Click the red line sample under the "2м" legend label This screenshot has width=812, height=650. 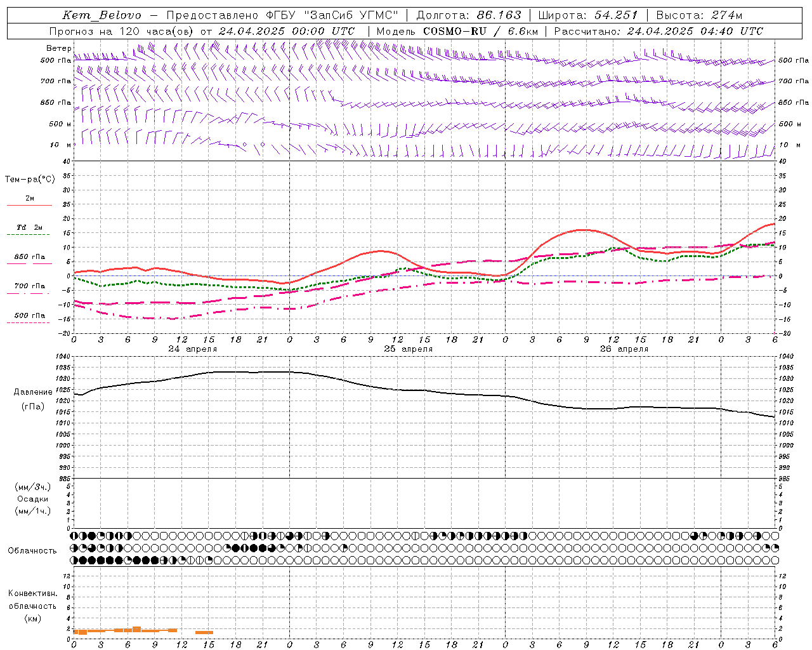click(x=29, y=206)
